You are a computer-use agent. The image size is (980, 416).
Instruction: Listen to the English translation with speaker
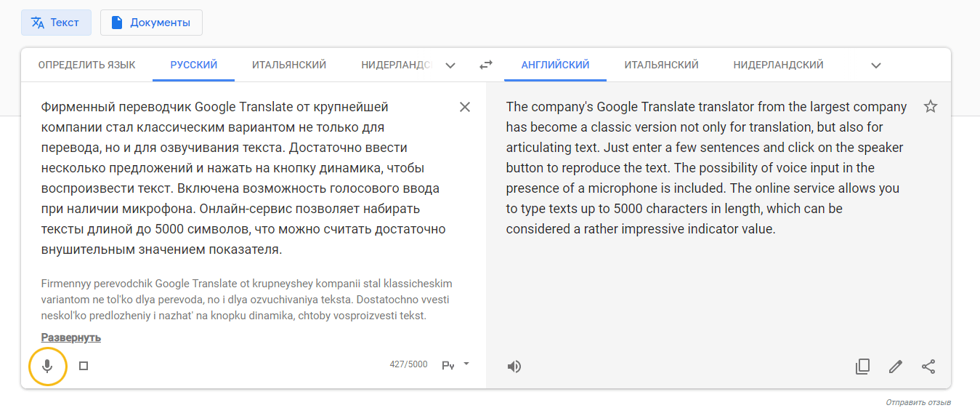514,367
